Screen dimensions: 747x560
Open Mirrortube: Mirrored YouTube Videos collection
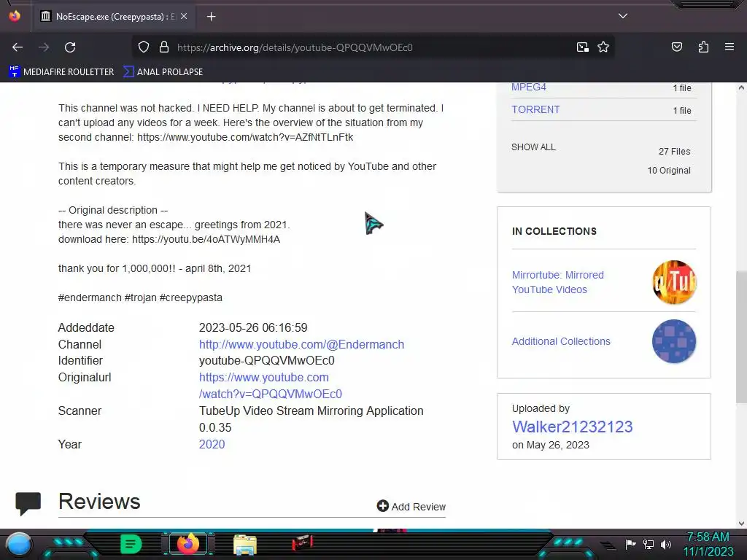tap(558, 282)
